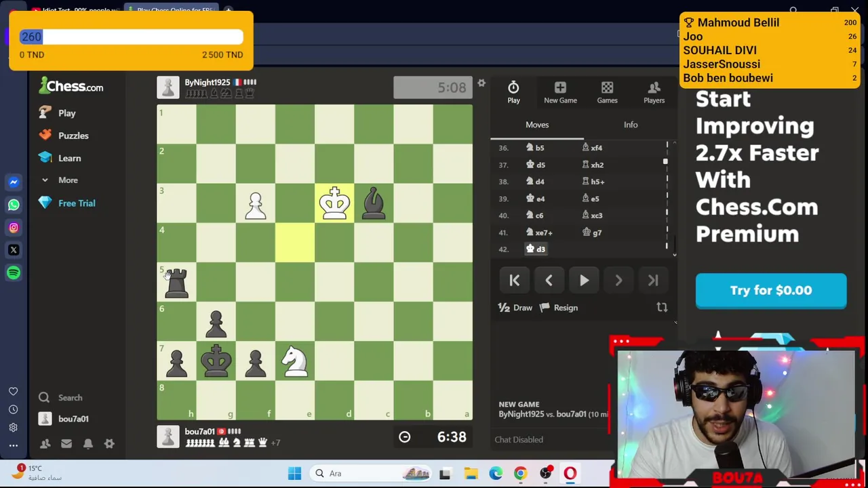Click the white knight on e7
Screen dimensions: 868x488
[x=295, y=361]
